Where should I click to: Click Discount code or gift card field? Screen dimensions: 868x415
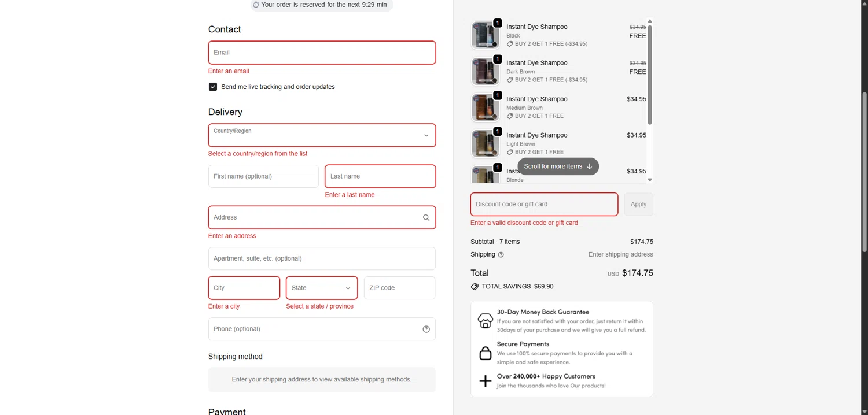(544, 205)
